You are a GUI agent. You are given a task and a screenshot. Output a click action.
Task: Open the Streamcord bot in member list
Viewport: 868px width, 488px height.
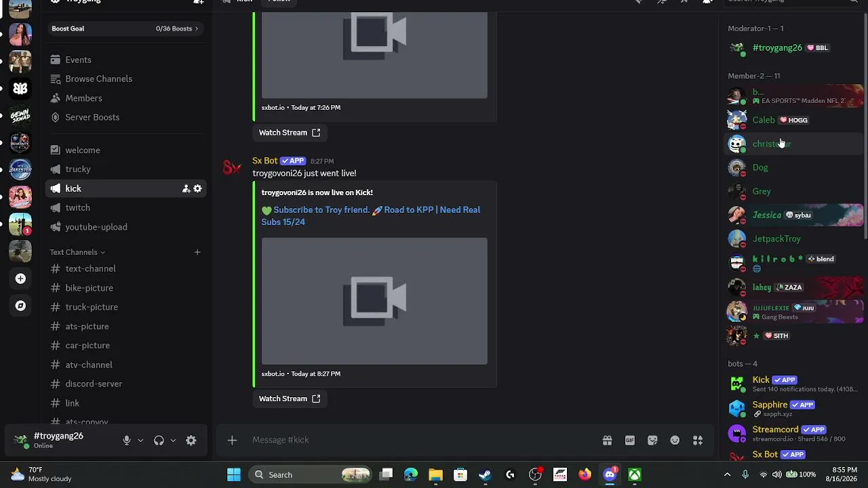pos(795,434)
